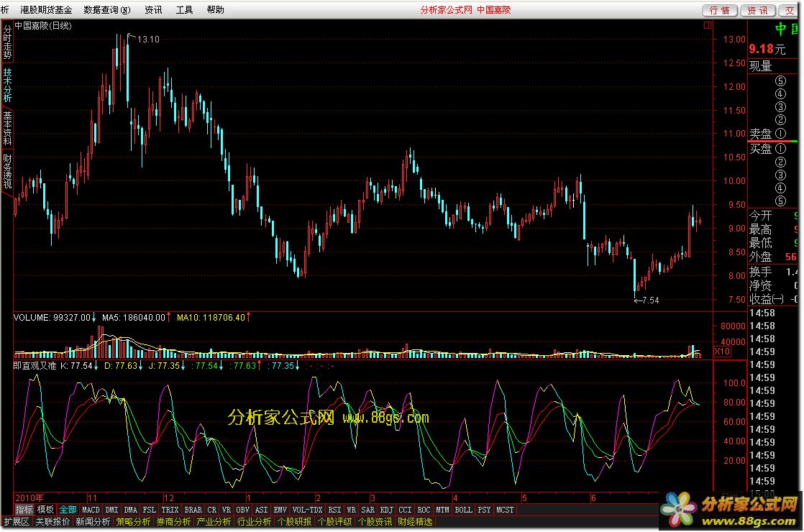Open the 个股评级 tab
Image resolution: width=804 pixels, height=532 pixels.
pos(335,522)
